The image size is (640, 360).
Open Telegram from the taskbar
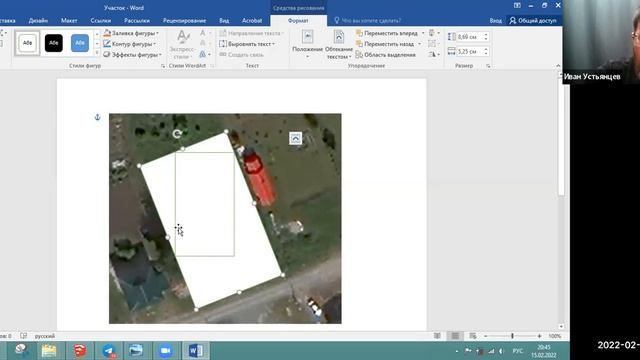(109, 351)
